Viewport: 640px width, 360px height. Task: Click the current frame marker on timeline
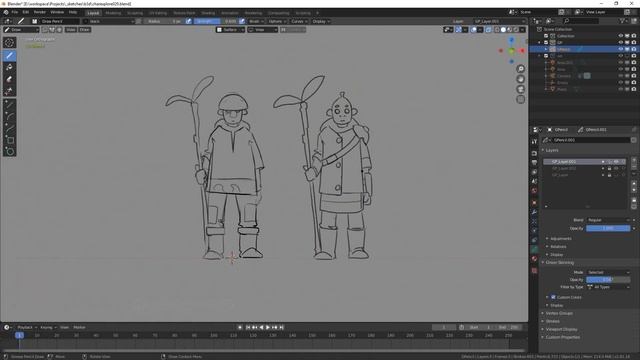point(19,335)
